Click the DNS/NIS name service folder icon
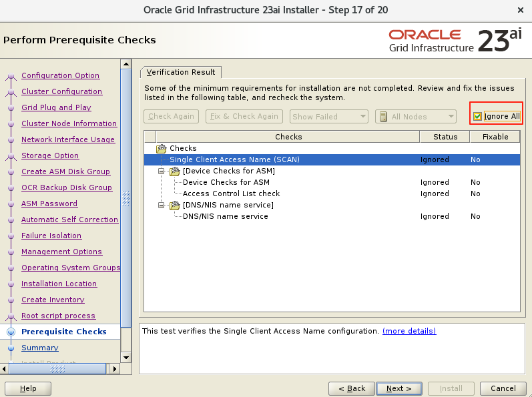This screenshot has height=397, width=532. pos(175,205)
